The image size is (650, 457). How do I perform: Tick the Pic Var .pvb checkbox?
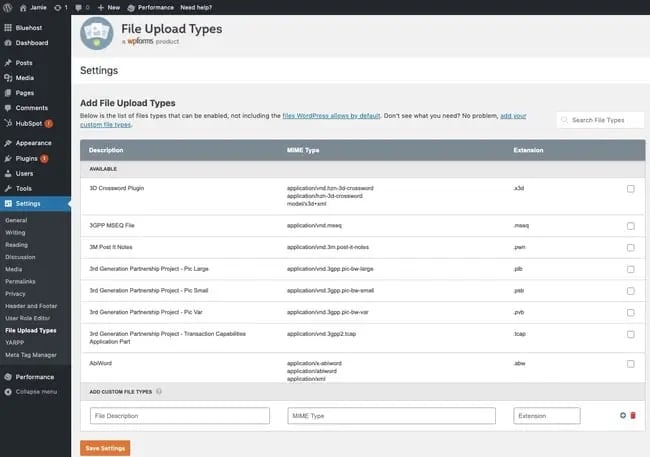pyautogui.click(x=631, y=313)
